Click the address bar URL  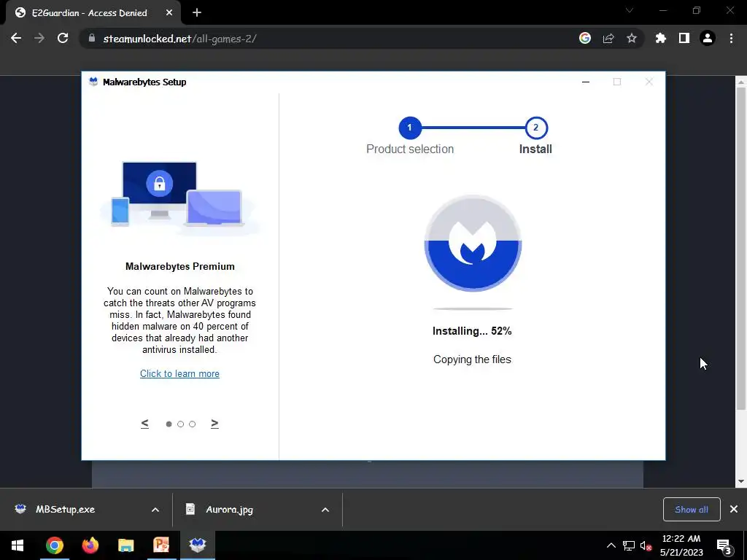(180, 39)
